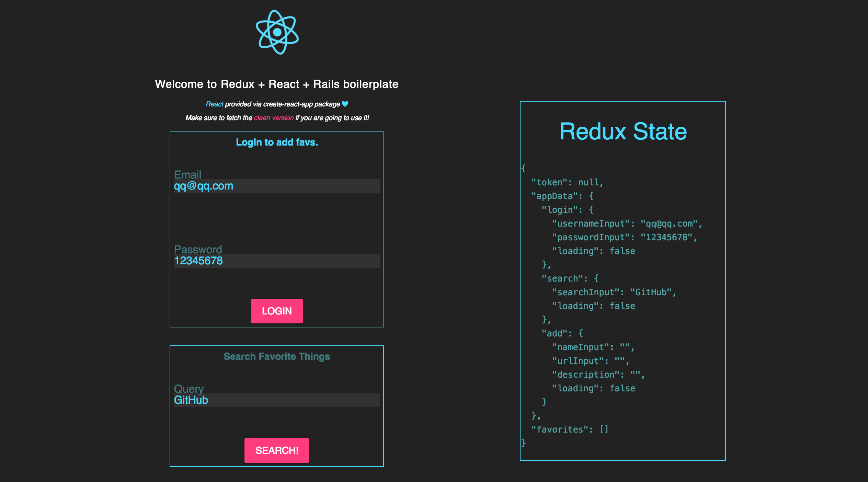This screenshot has height=482, width=868.
Task: Click the welcome boilerplate heading
Action: [276, 84]
